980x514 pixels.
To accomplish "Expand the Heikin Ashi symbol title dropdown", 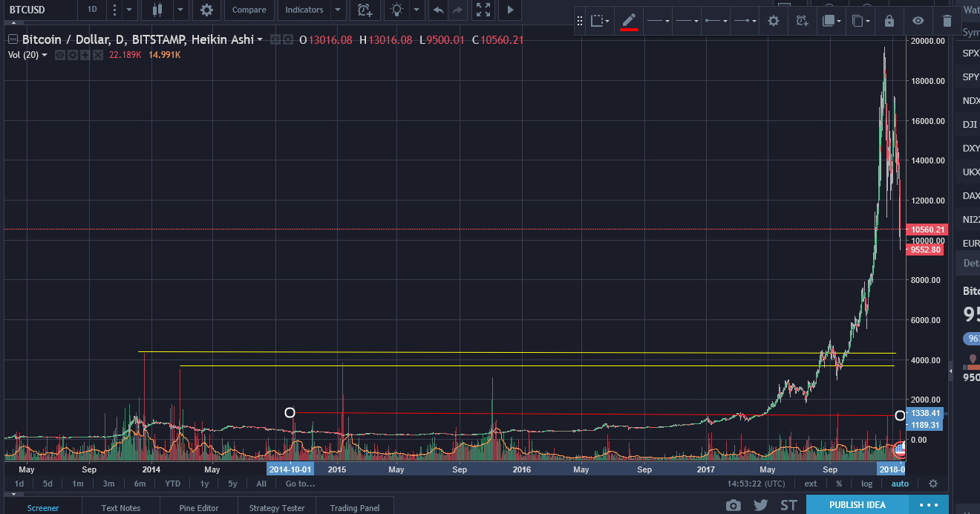I will 260,40.
